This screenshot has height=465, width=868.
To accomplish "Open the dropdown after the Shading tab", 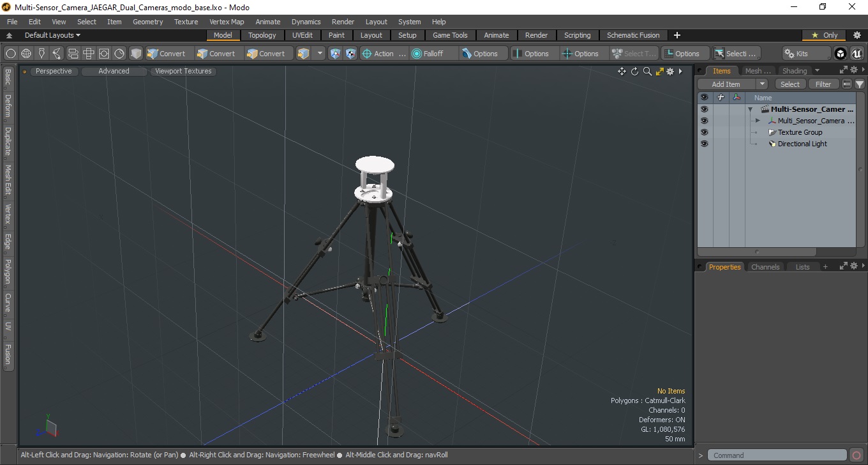I will click(x=817, y=71).
